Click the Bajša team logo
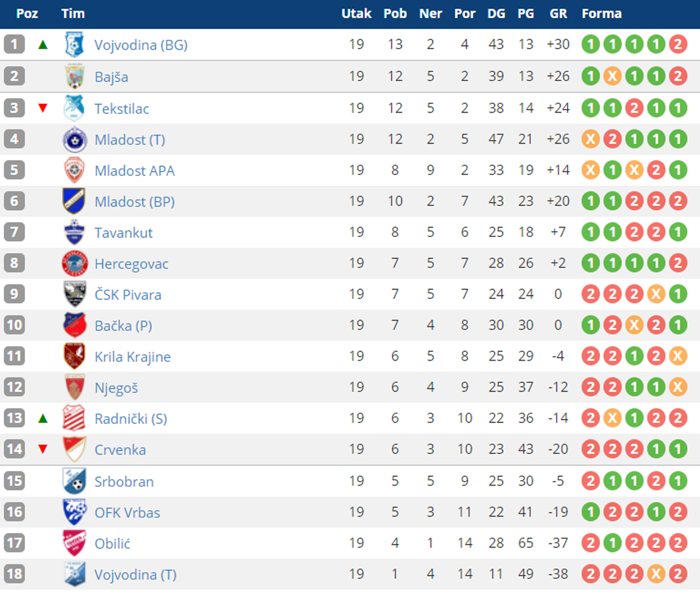Image resolution: width=700 pixels, height=600 pixels. 74,76
